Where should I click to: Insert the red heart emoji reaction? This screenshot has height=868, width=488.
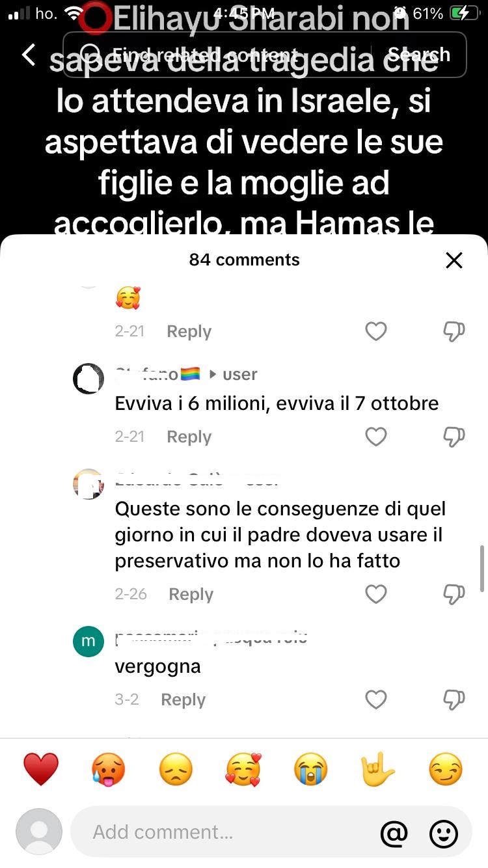pyautogui.click(x=41, y=770)
